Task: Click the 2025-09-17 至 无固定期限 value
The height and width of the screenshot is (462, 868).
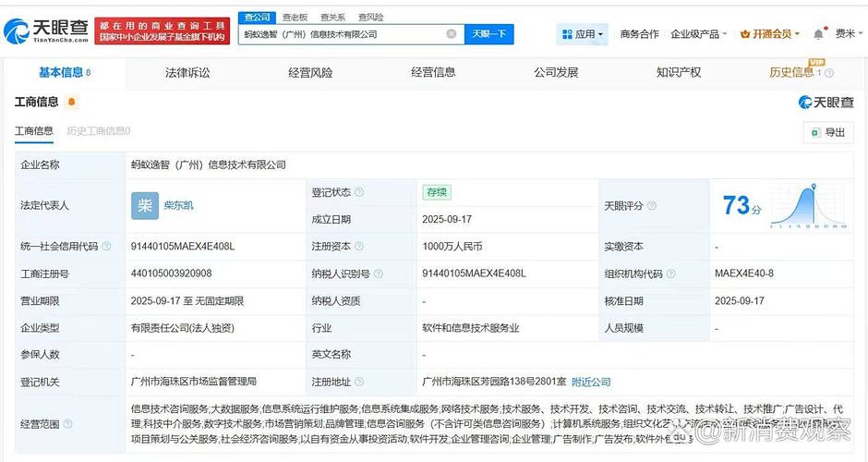Action: (x=187, y=301)
